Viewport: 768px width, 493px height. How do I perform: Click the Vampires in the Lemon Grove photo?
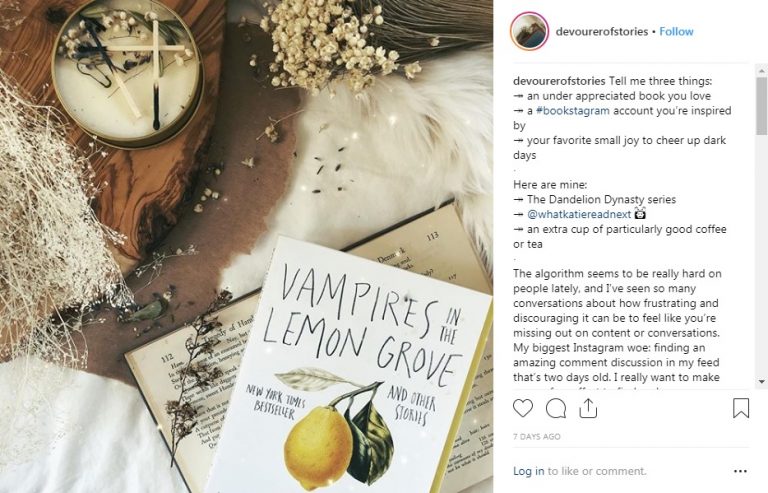coord(246,246)
